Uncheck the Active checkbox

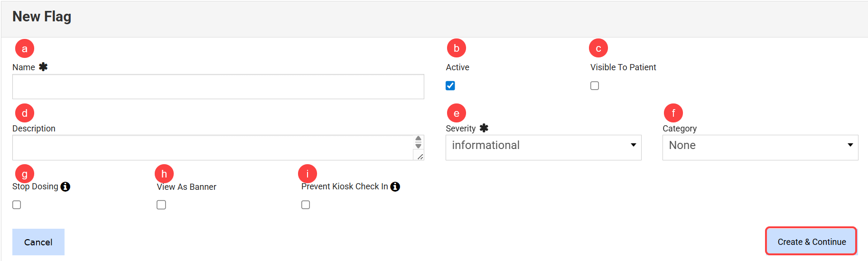tap(450, 86)
